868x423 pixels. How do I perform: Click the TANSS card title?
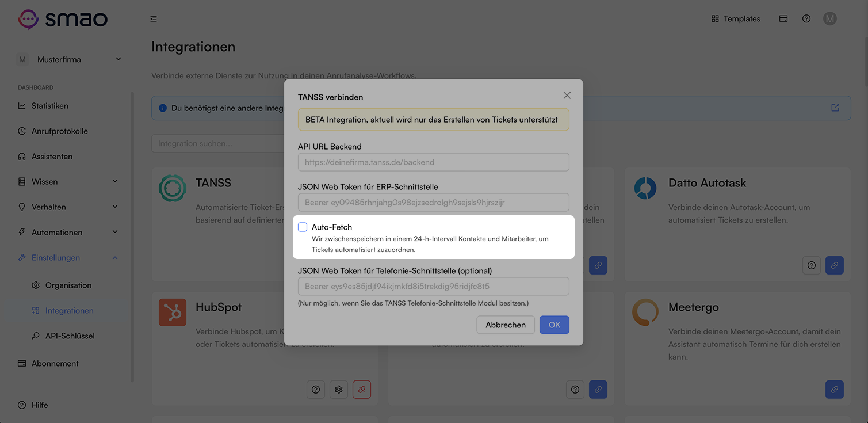(x=213, y=183)
